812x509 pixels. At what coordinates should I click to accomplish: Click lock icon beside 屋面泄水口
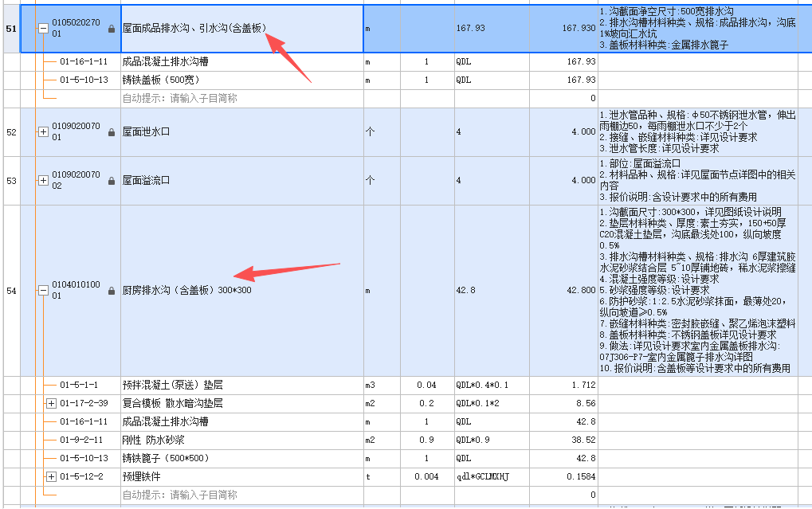pyautogui.click(x=112, y=132)
